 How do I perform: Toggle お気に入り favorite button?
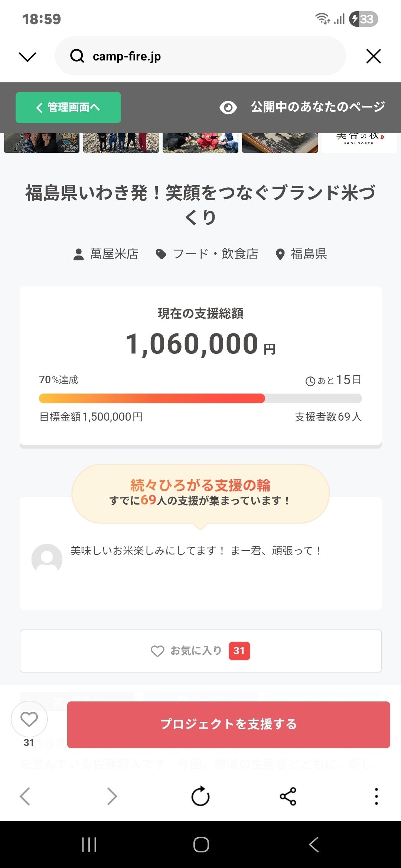(x=200, y=651)
